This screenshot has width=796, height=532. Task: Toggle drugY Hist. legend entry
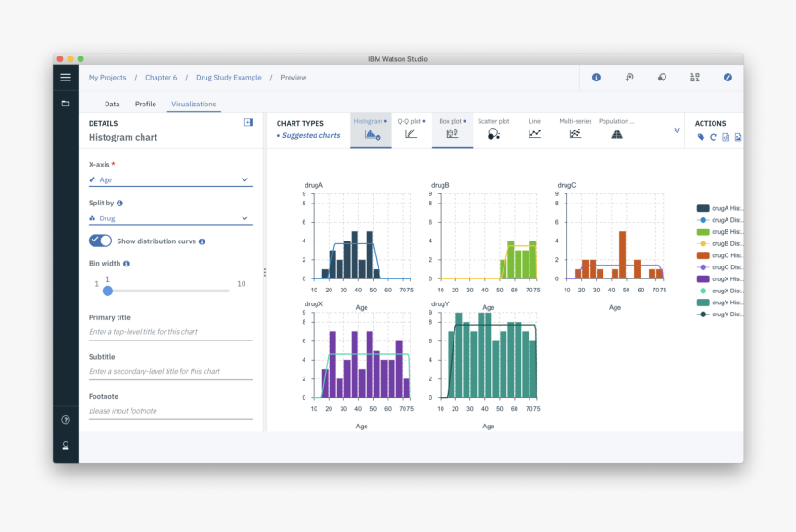pyautogui.click(x=719, y=303)
